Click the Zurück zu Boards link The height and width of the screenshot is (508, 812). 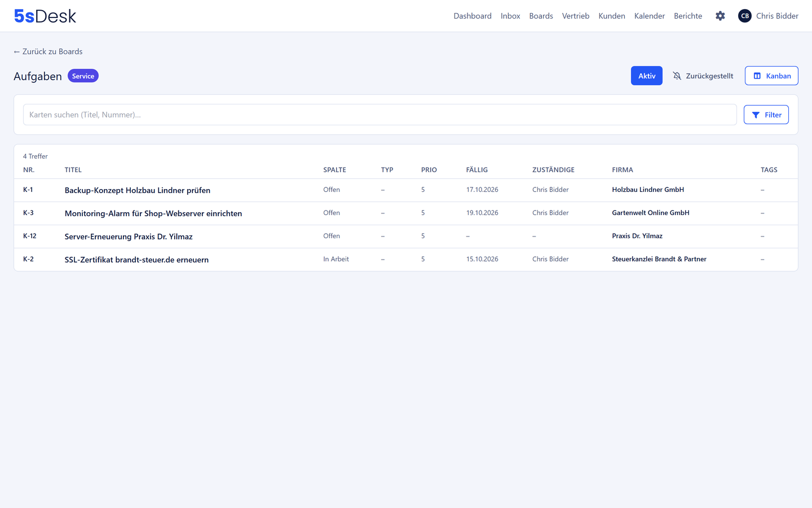[48, 51]
